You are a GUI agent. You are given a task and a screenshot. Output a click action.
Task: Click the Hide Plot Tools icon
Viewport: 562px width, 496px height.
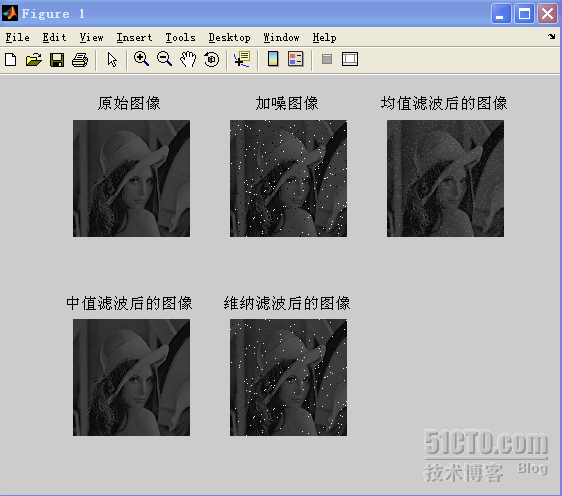tap(327, 59)
